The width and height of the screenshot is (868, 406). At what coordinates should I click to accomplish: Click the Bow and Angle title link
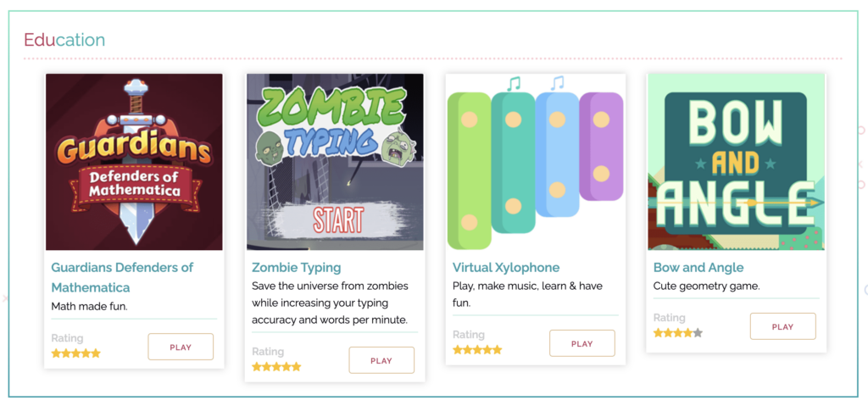(x=698, y=268)
